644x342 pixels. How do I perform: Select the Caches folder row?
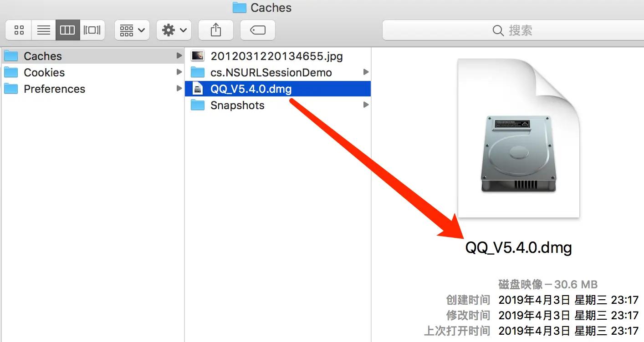pos(92,56)
